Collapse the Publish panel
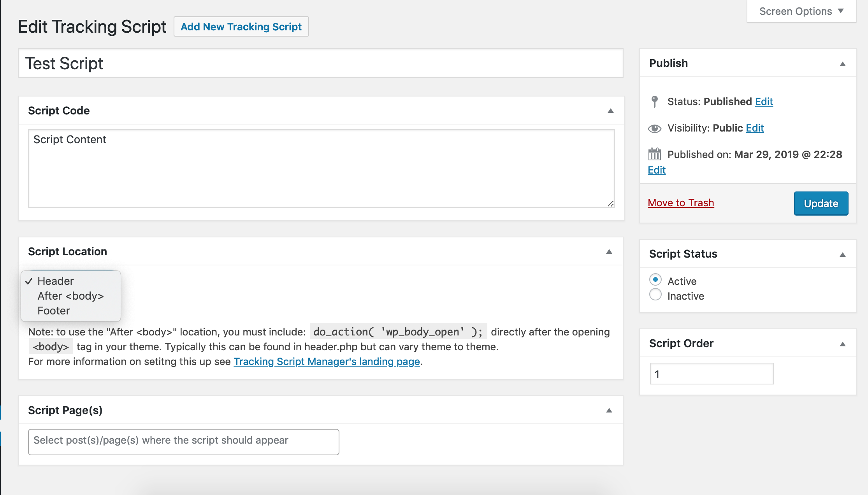This screenshot has height=495, width=868. [x=843, y=63]
